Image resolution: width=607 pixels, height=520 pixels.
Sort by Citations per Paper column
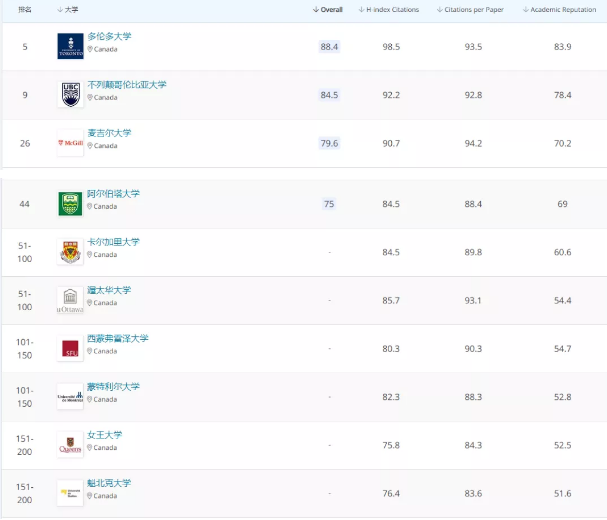pyautogui.click(x=470, y=10)
